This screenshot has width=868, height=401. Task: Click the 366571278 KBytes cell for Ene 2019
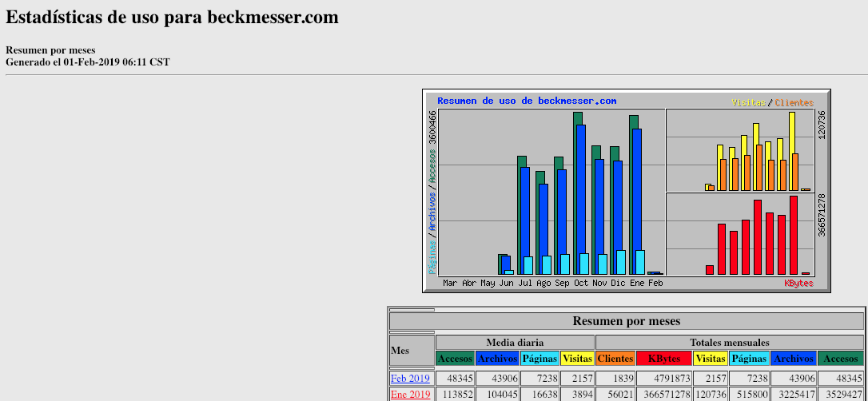pyautogui.click(x=664, y=394)
